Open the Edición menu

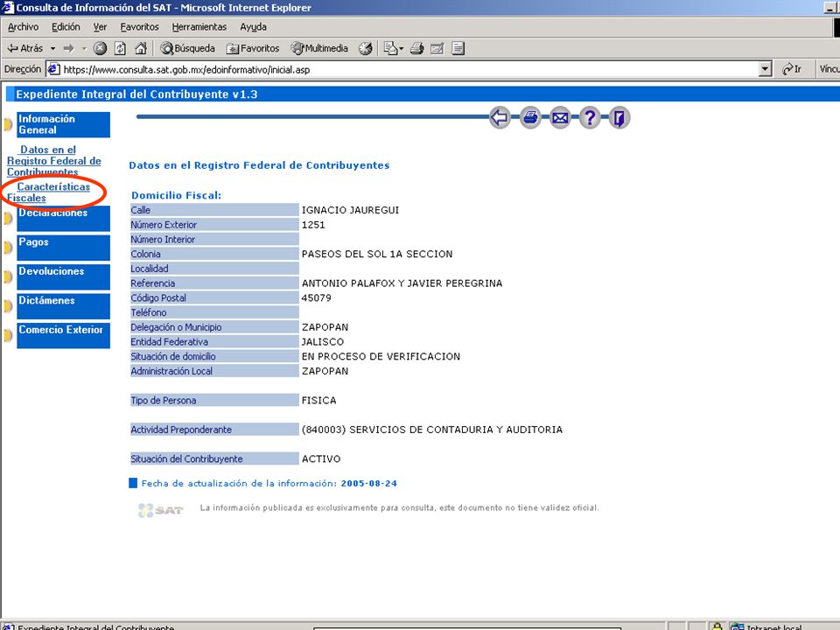point(66,27)
